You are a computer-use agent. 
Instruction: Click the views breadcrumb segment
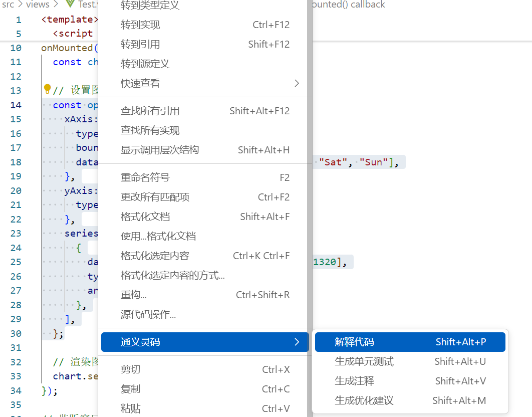(x=38, y=5)
